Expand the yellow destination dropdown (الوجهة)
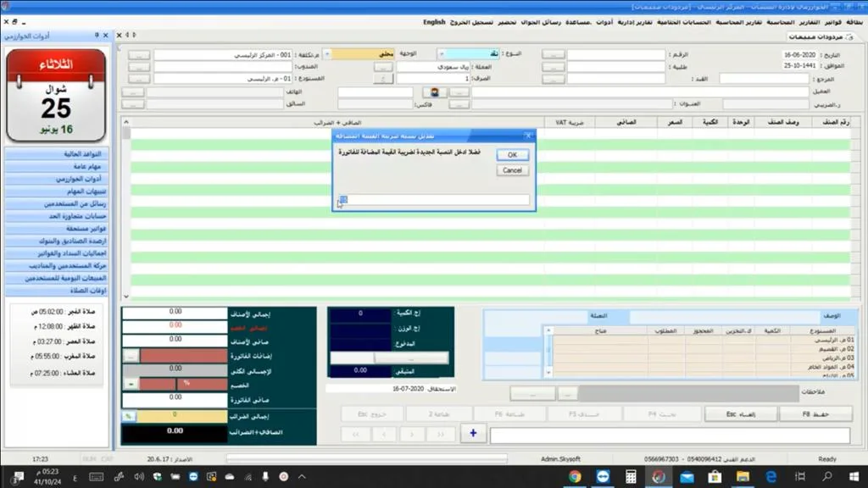 (326, 53)
